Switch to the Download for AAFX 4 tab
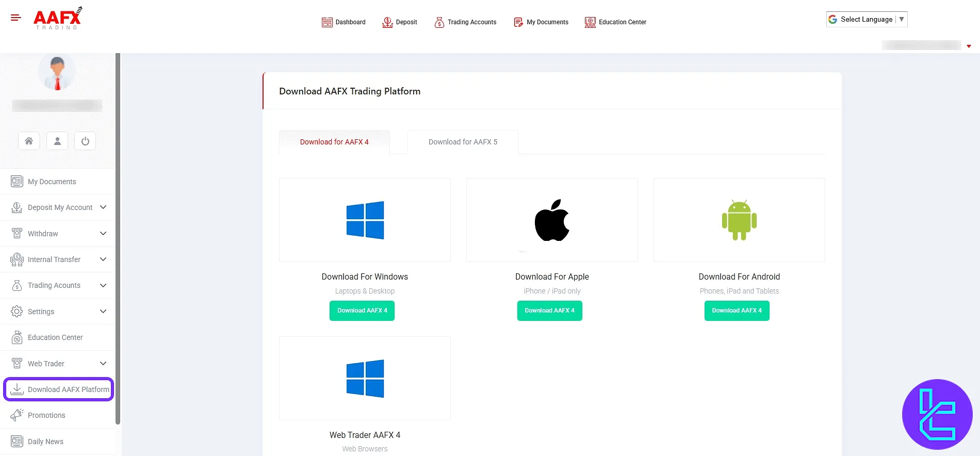This screenshot has width=980, height=456. [x=334, y=142]
